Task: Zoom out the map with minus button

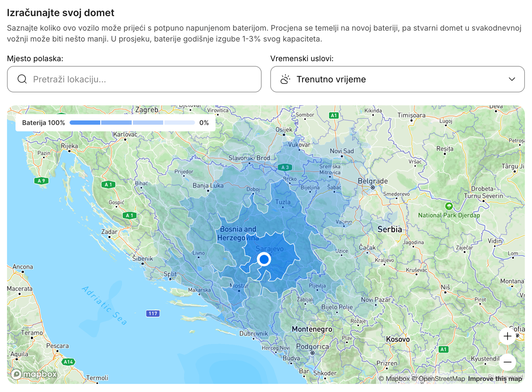Action: (x=507, y=362)
